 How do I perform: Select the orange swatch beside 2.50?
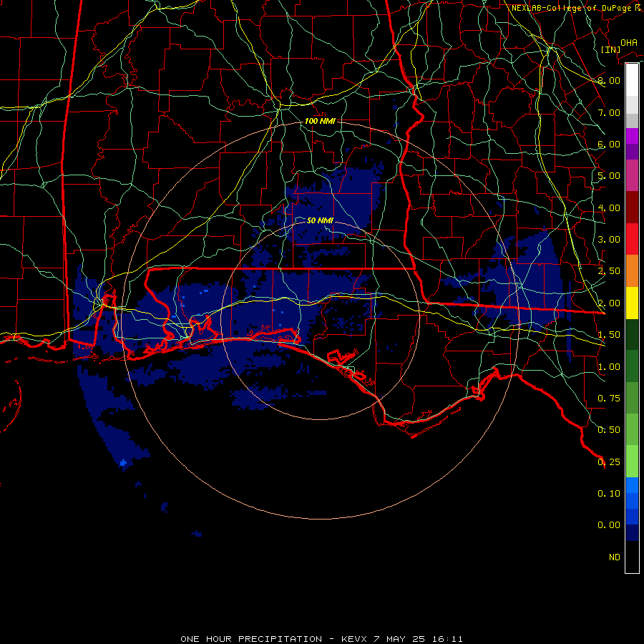click(632, 271)
